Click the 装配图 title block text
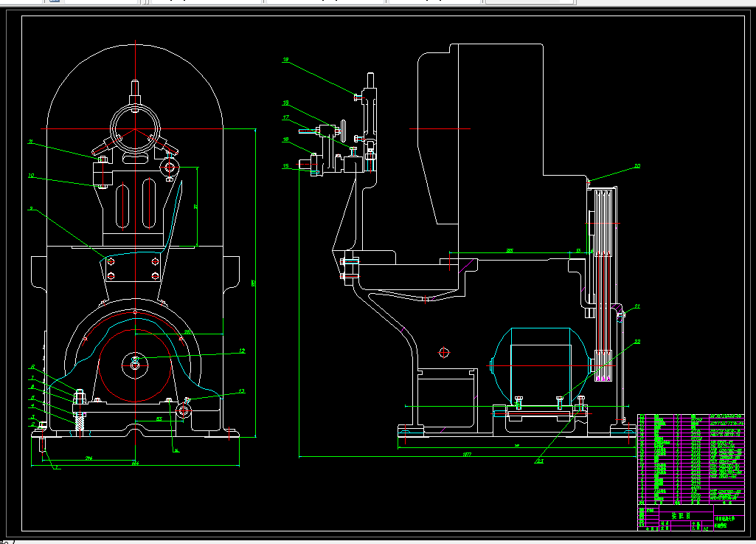The width and height of the screenshot is (756, 544). [x=681, y=515]
